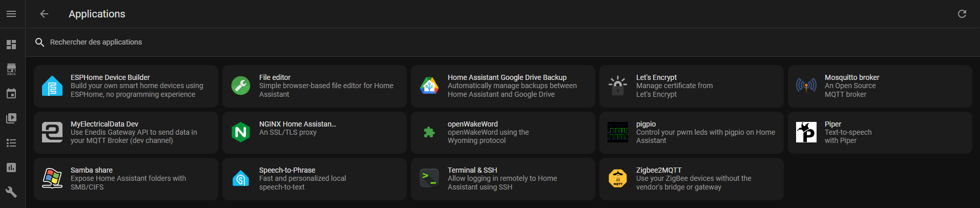
Task: Open the sidebar hamburger menu
Action: (11, 14)
